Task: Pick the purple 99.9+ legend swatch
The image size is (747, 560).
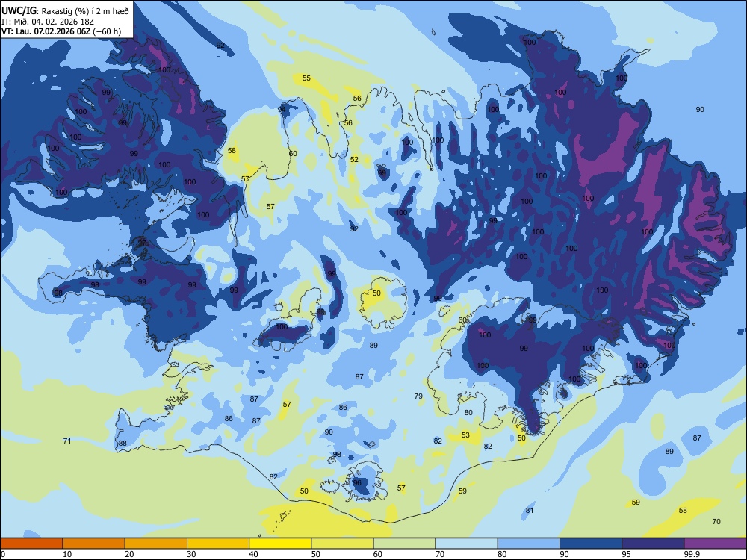Action: (715, 544)
